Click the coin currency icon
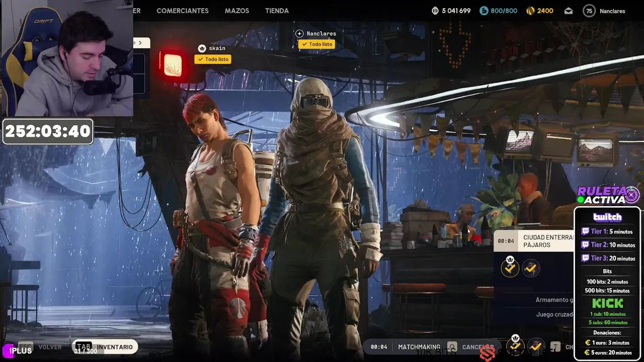The image size is (644, 362). point(435,11)
